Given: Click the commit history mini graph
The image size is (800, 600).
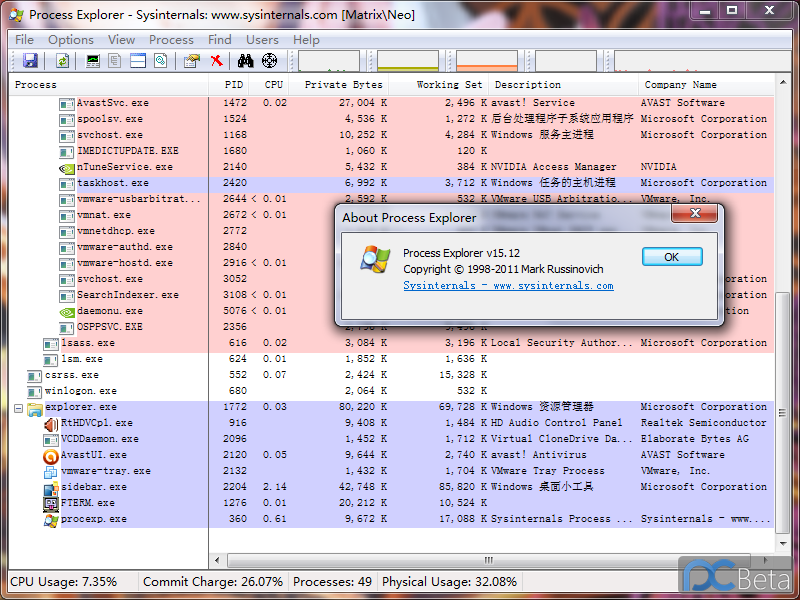Looking at the screenshot, I should (408, 61).
